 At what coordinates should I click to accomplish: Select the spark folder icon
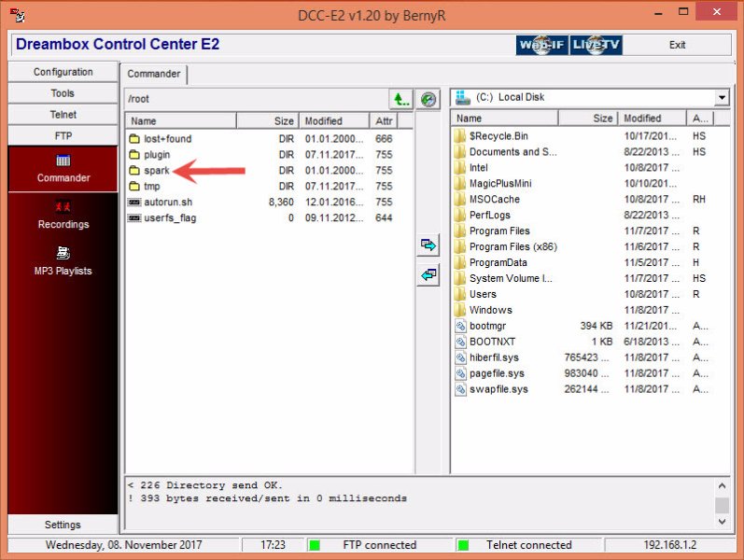[x=134, y=171]
